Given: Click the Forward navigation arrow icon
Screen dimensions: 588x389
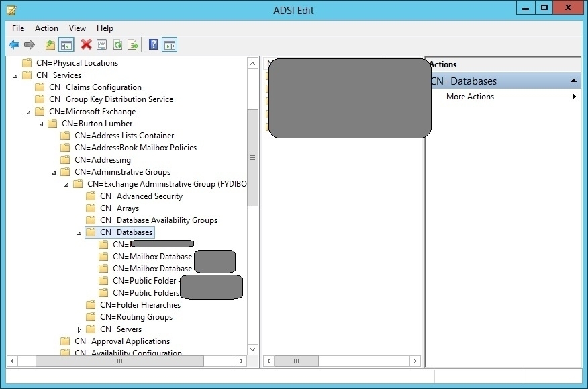Looking at the screenshot, I should pyautogui.click(x=30, y=44).
